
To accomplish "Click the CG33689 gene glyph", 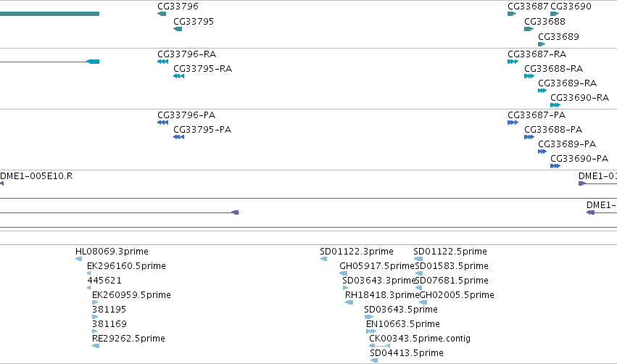I will [x=542, y=44].
